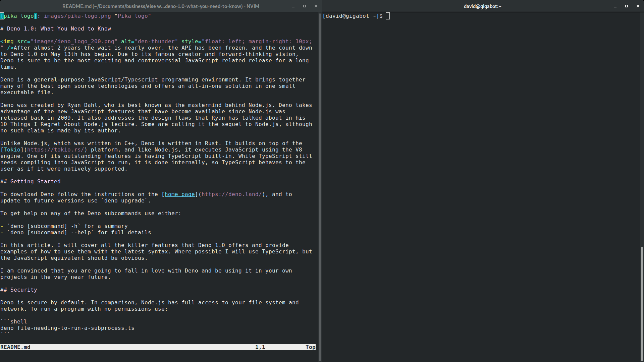Click the closing ``` code fence line
644x362 pixels.
point(5,334)
